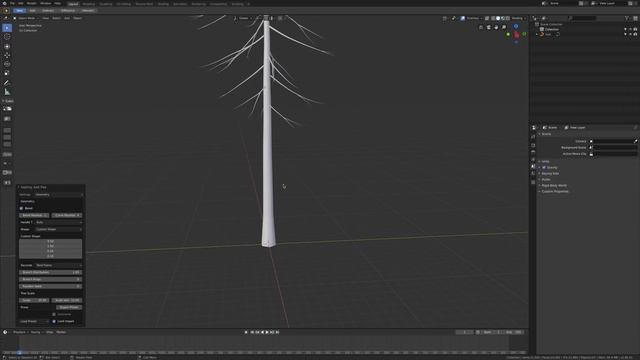Select the Annotate pencil tool
Viewport: 640px width, 360px height.
[7, 83]
